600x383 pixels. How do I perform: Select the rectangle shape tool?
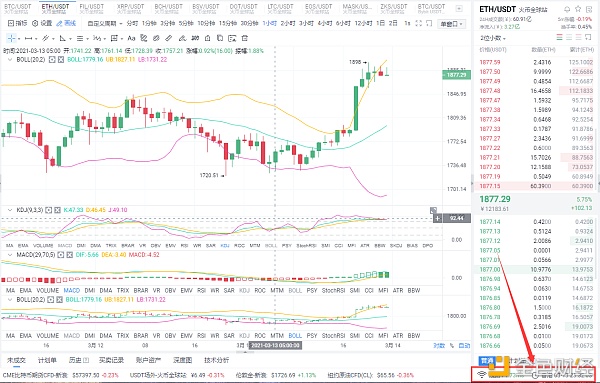pos(114,38)
